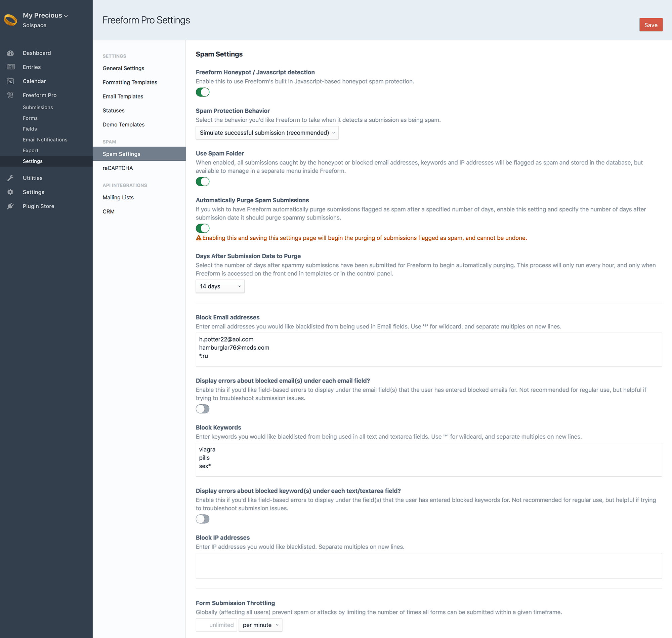Turn off Use Spam Folder

(x=203, y=182)
